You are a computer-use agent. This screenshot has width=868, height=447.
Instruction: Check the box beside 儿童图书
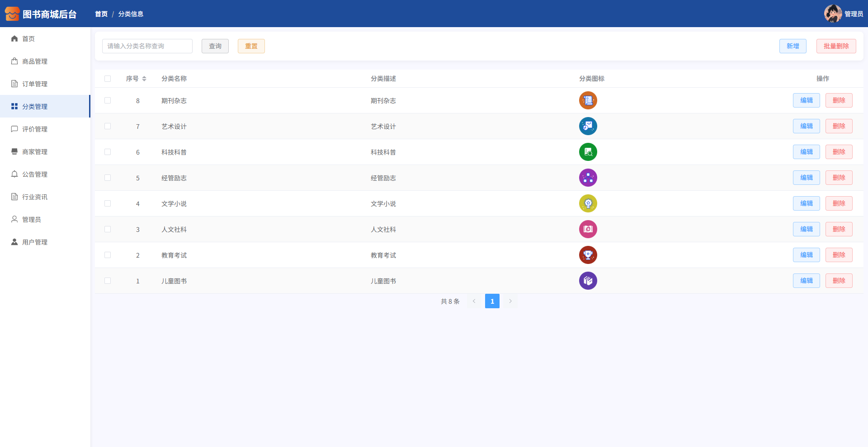[108, 281]
